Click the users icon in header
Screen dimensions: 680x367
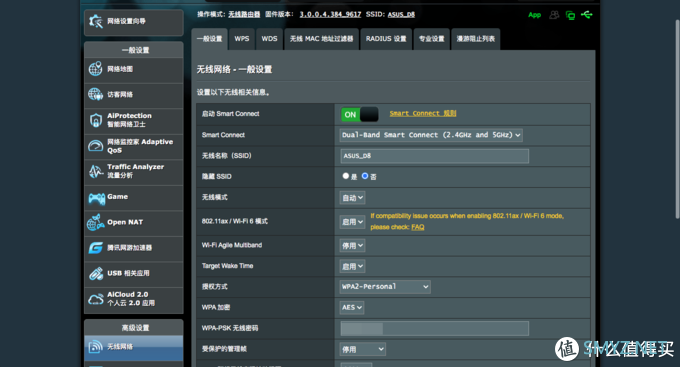554,15
